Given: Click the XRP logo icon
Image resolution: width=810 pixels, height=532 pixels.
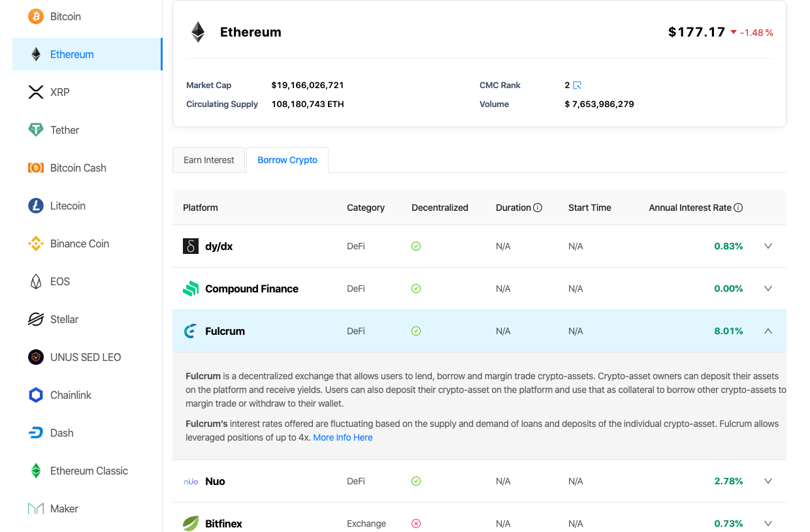Looking at the screenshot, I should (x=36, y=92).
